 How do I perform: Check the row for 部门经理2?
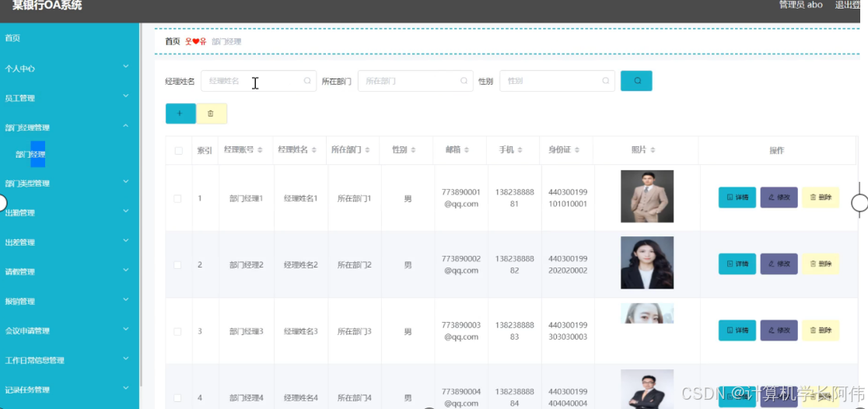tap(177, 265)
